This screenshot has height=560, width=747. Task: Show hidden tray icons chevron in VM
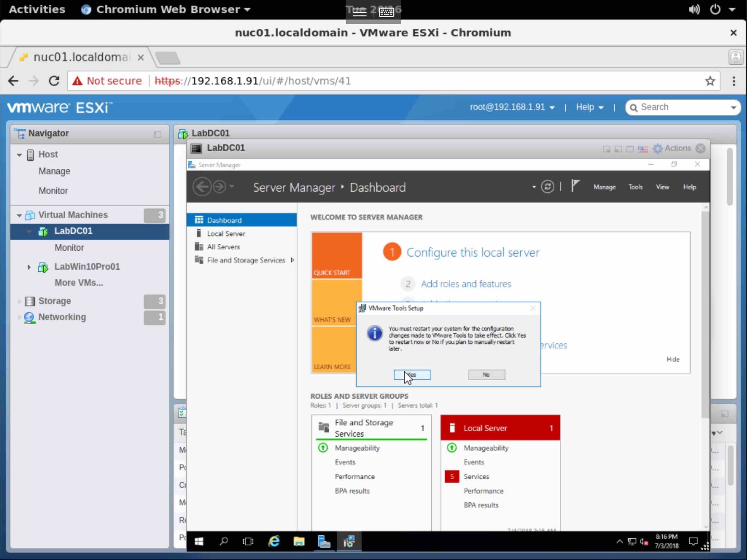(x=619, y=541)
